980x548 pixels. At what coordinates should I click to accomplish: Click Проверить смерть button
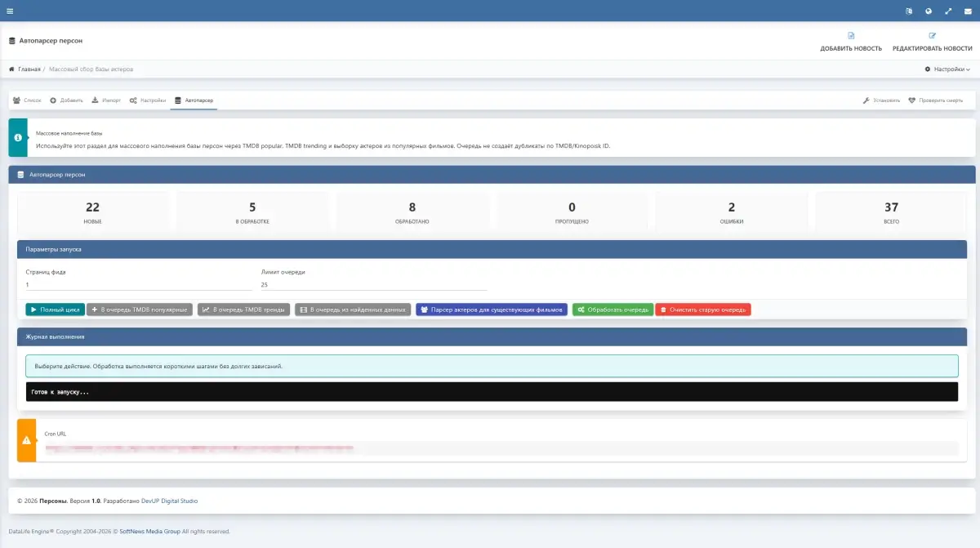pos(936,100)
